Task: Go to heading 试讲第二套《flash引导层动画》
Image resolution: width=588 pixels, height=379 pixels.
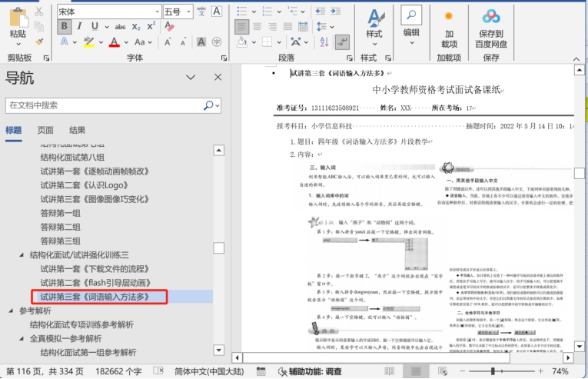Action: click(94, 282)
